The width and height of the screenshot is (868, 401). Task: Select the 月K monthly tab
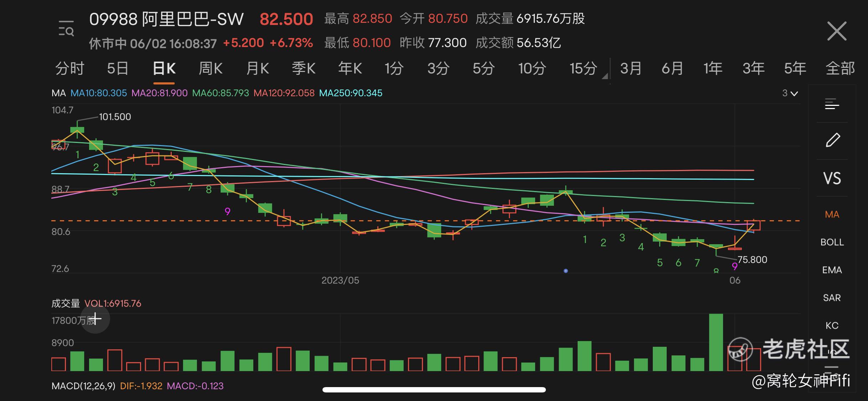pos(258,68)
